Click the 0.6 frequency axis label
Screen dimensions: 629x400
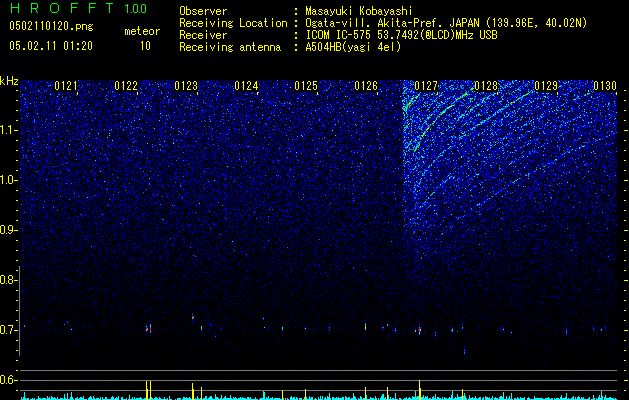[8, 380]
